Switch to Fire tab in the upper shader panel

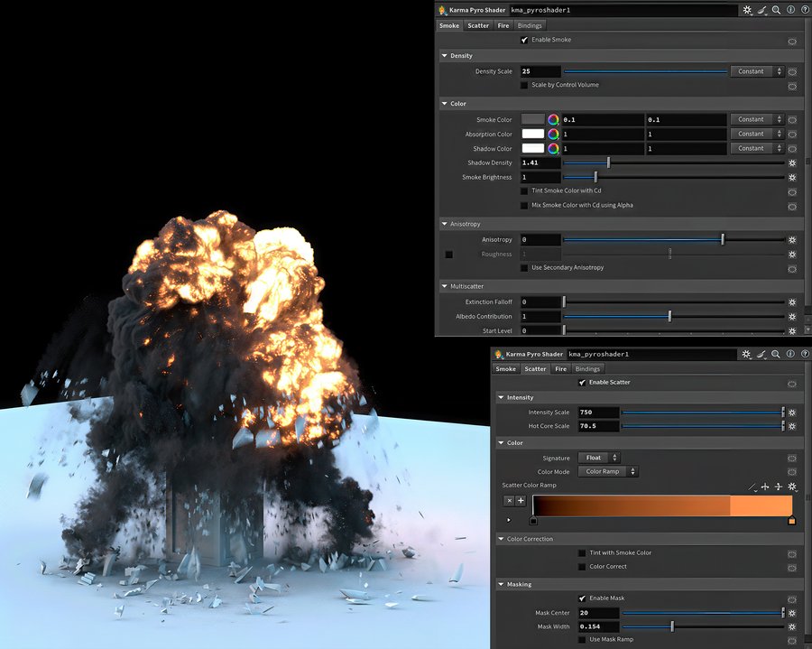(503, 25)
